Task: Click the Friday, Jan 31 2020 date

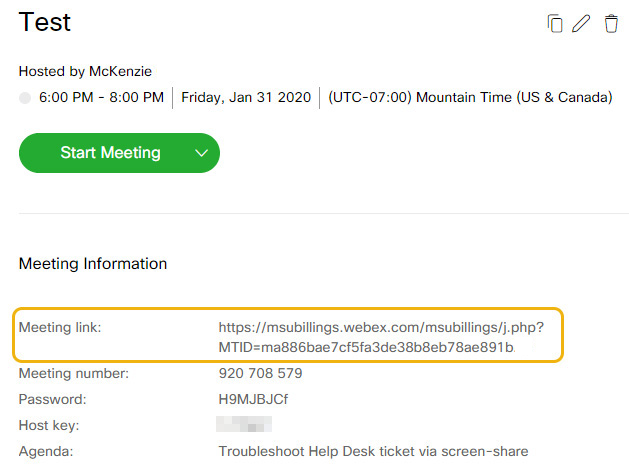Action: (x=246, y=97)
